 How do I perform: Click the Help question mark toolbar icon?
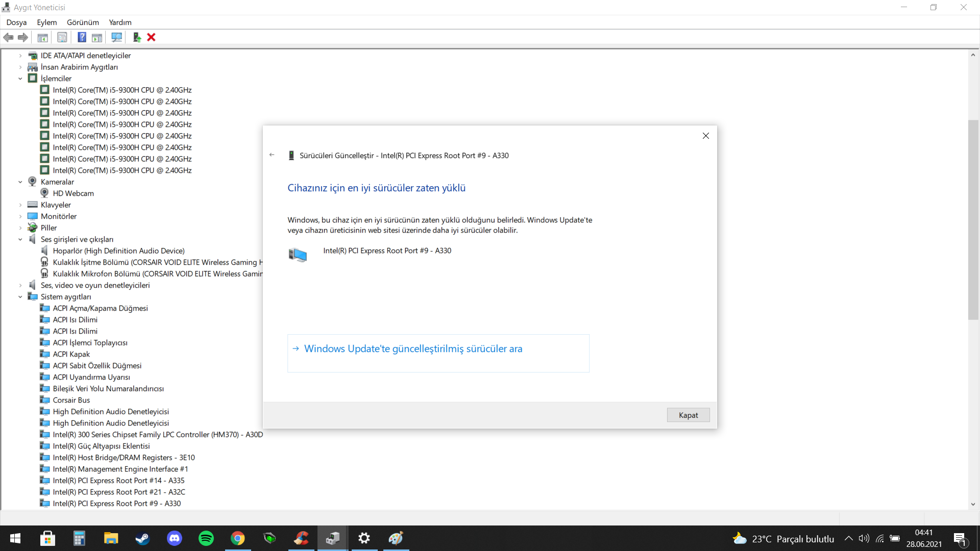coord(82,37)
